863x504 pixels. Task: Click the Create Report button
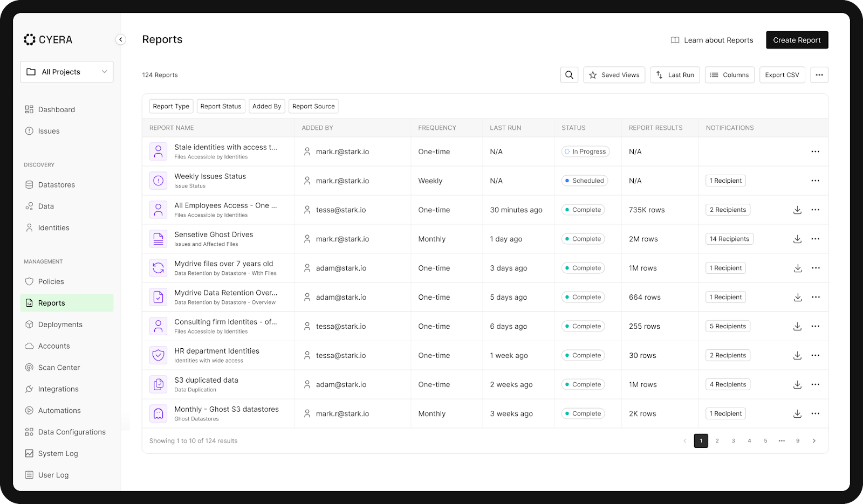pos(797,39)
